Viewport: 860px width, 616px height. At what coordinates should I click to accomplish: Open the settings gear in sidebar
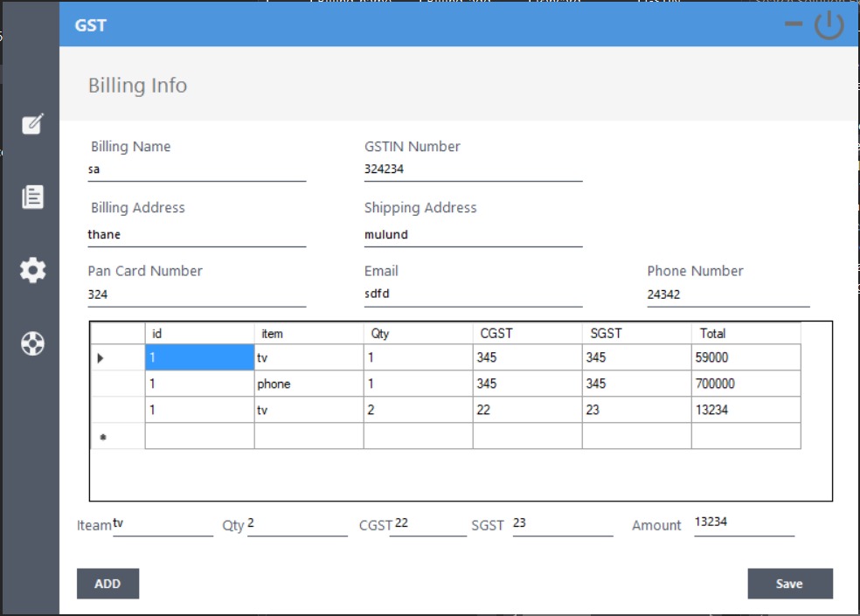pos(32,270)
